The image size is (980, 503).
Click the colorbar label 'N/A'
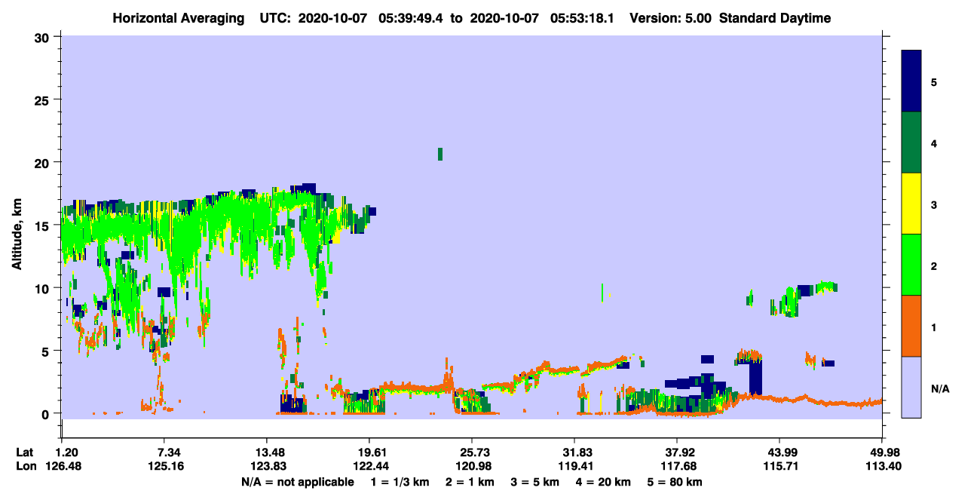pos(940,388)
